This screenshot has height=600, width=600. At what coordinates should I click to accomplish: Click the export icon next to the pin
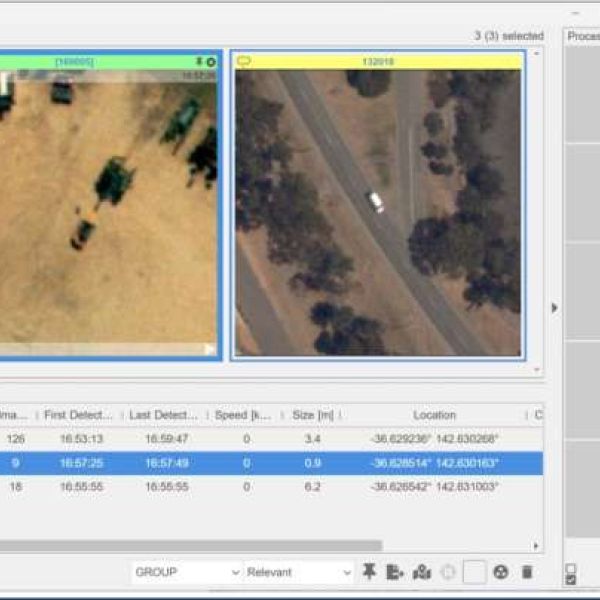click(395, 572)
